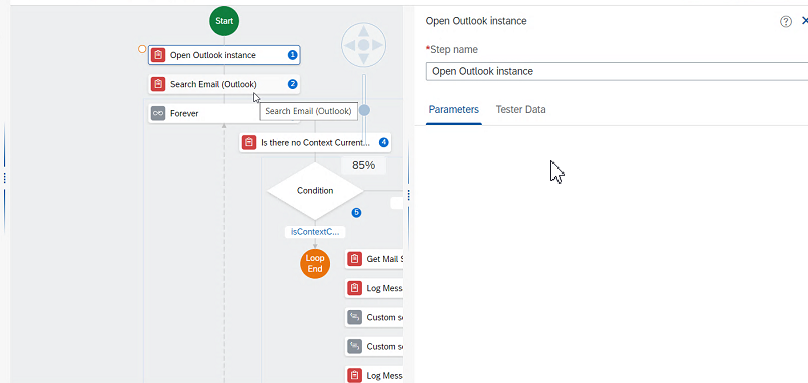Open the help question mark icon
Screen dimensions: 808x383
(785, 21)
